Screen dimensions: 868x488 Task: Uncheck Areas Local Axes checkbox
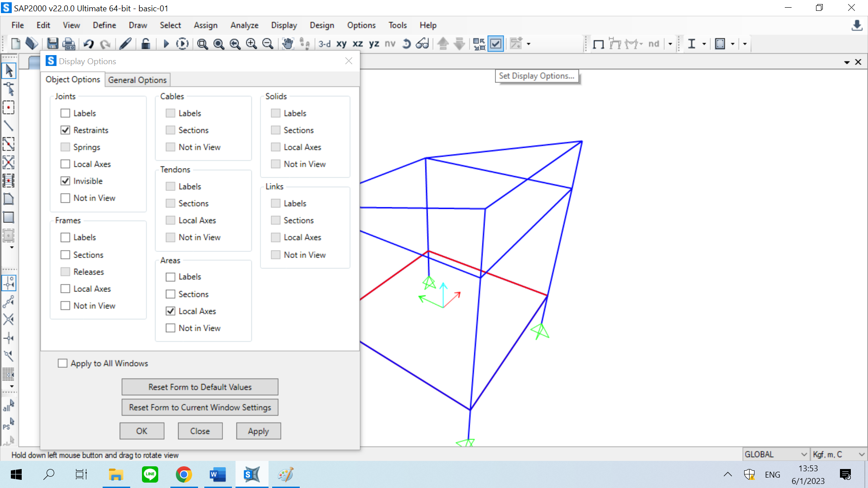pos(170,311)
